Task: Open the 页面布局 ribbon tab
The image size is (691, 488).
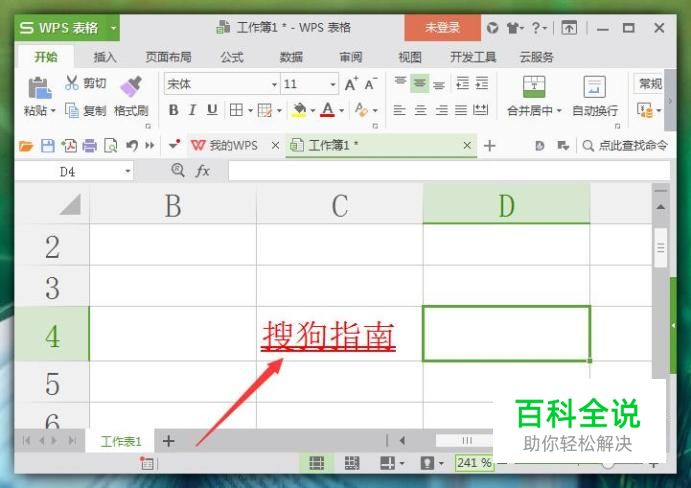Action: point(168,57)
